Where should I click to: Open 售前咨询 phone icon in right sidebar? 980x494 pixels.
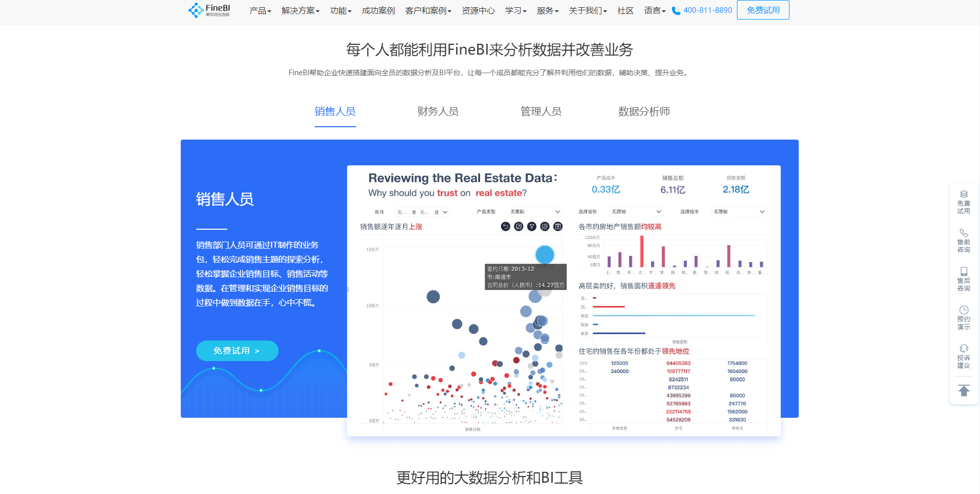(964, 233)
